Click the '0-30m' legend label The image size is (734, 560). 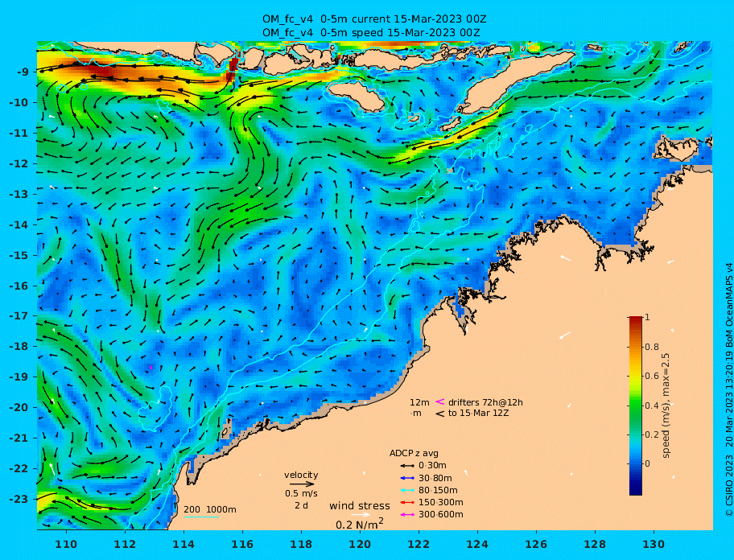(x=432, y=466)
